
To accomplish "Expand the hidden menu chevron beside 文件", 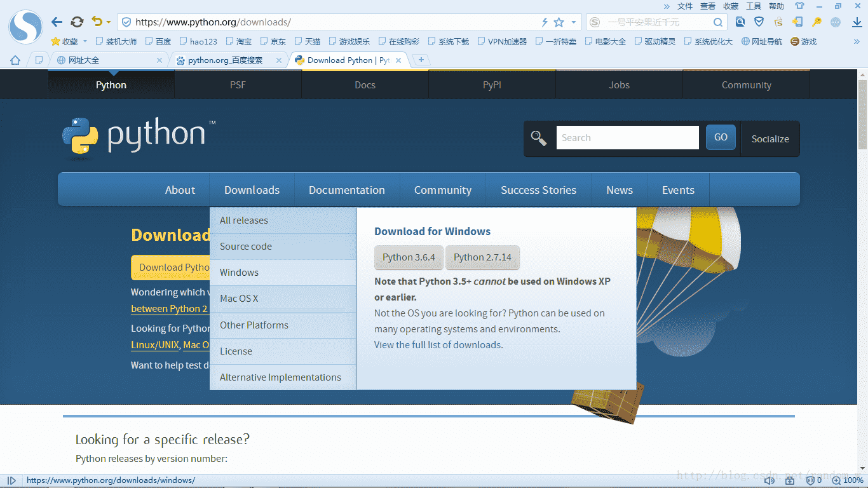I will coord(667,6).
